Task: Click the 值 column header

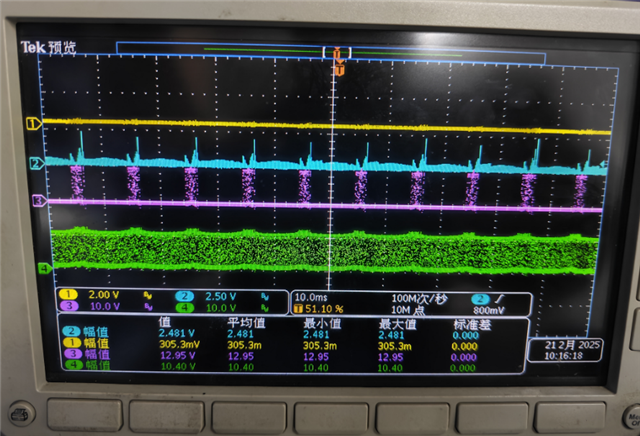Action: coord(164,322)
